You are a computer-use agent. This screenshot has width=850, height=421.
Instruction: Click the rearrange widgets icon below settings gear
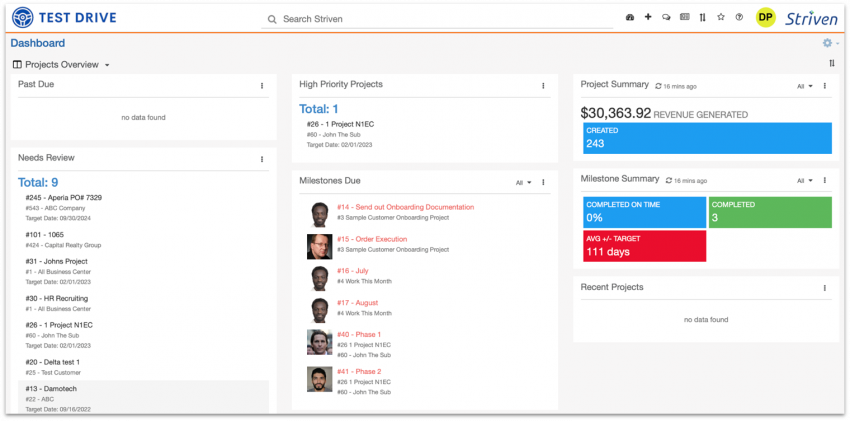point(832,64)
